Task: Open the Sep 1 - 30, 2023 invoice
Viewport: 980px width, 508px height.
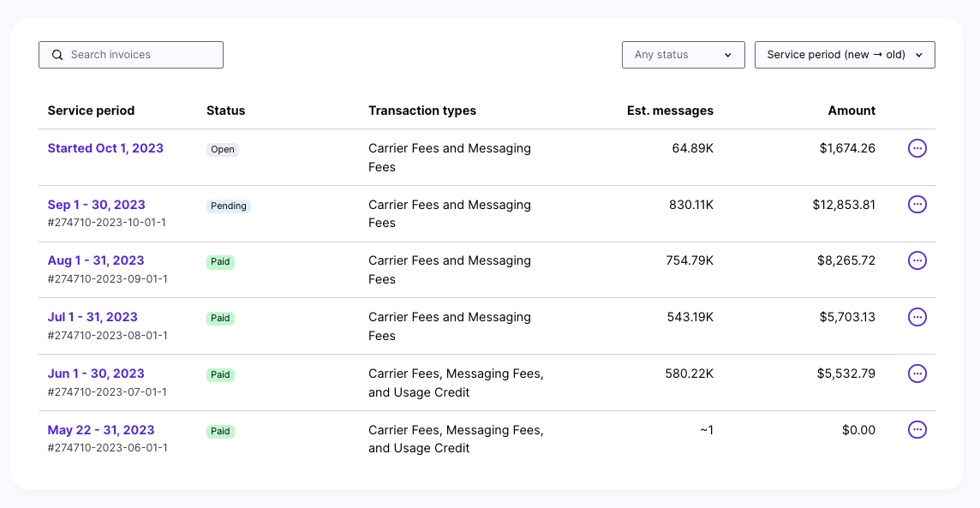Action: [96, 205]
